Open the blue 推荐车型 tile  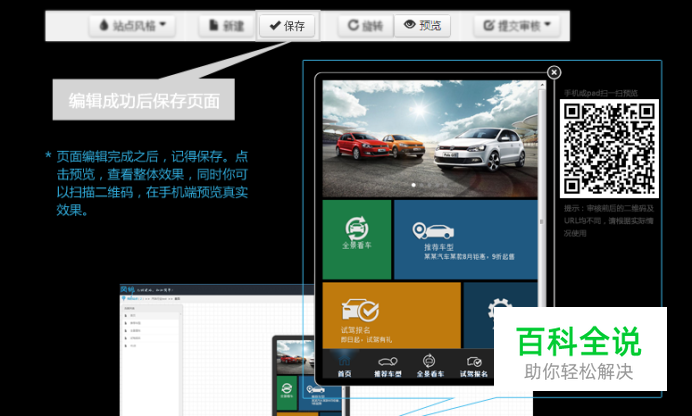pyautogui.click(x=466, y=240)
